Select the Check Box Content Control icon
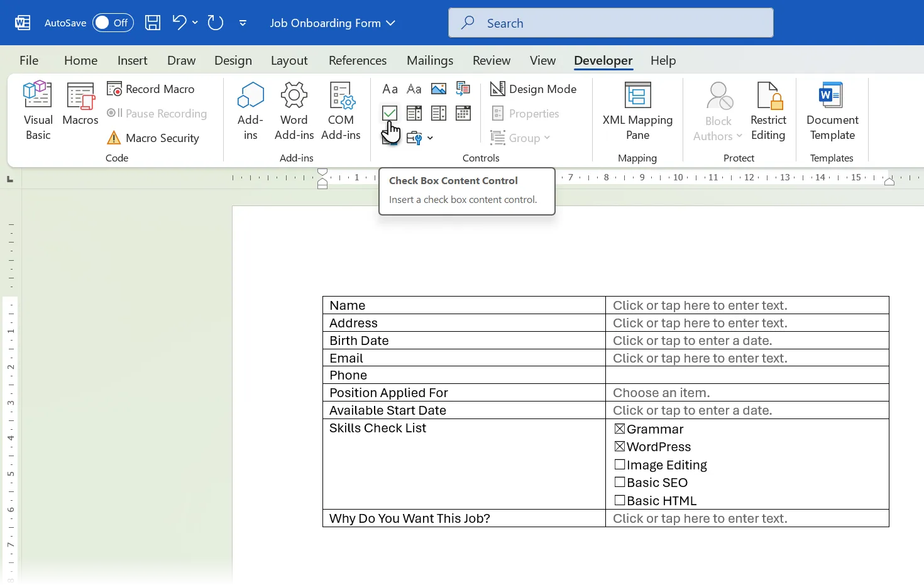 pyautogui.click(x=390, y=113)
